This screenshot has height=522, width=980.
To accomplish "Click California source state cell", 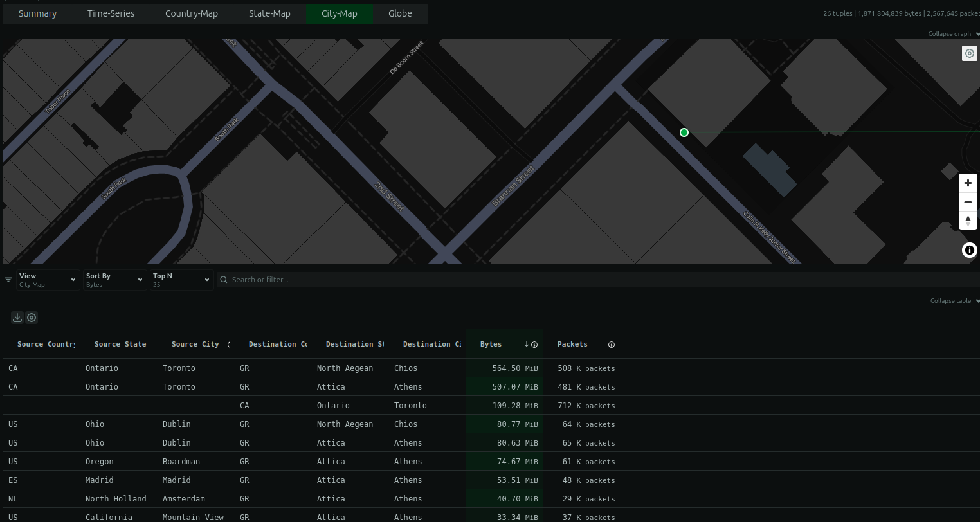I will pyautogui.click(x=109, y=517).
